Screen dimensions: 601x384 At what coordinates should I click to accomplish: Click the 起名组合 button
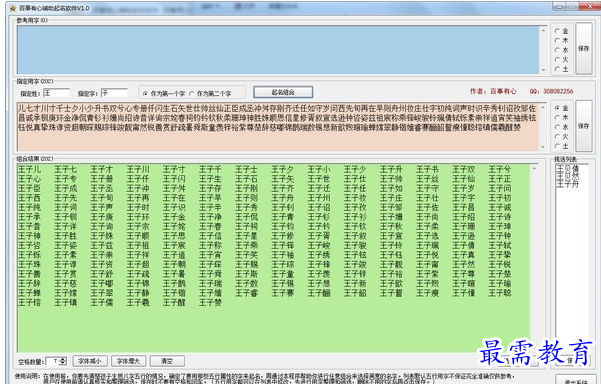pos(283,92)
